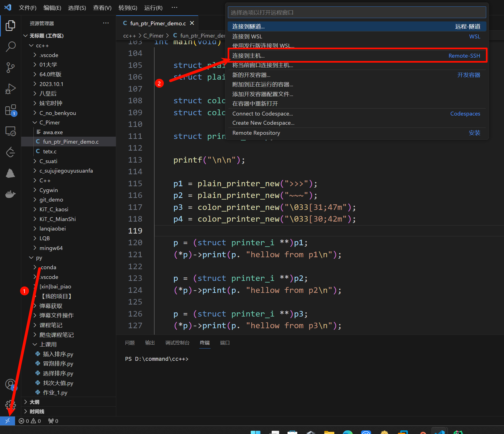Click the remote window status bar button
The height and width of the screenshot is (434, 504).
pos(8,421)
